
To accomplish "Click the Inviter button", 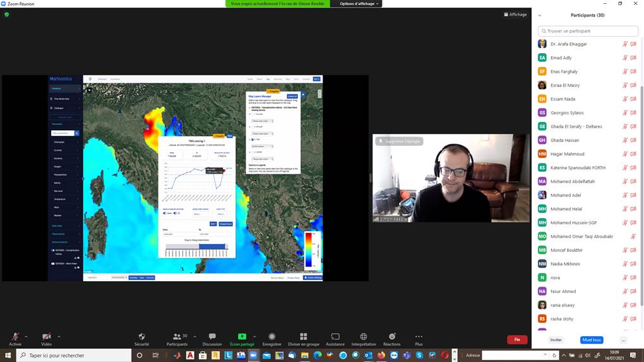I will [556, 340].
